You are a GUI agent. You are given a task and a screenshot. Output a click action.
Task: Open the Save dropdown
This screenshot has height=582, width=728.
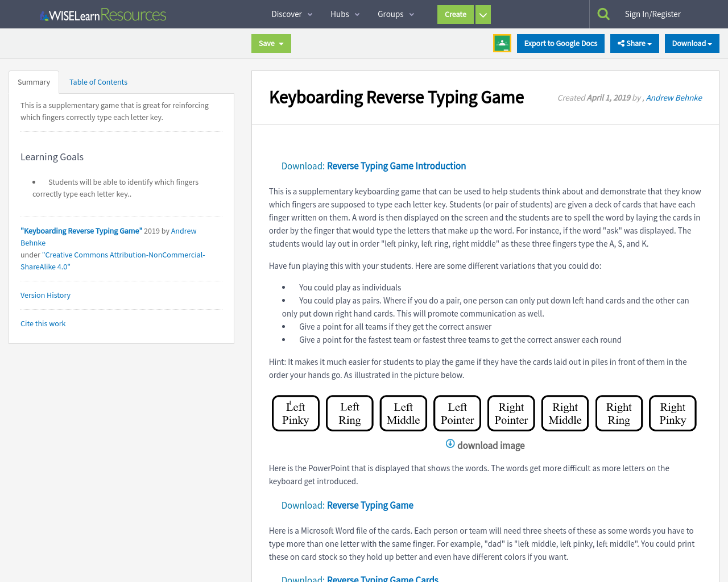[271, 42]
